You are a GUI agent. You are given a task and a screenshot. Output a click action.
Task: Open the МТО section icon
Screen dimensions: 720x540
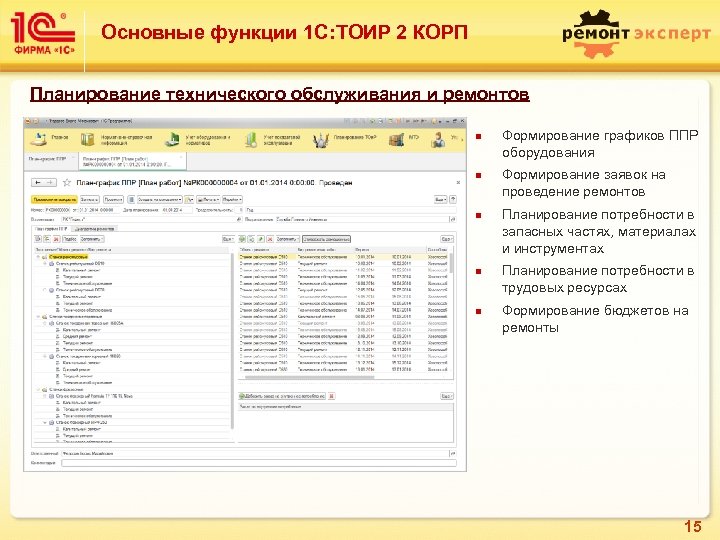(x=396, y=139)
